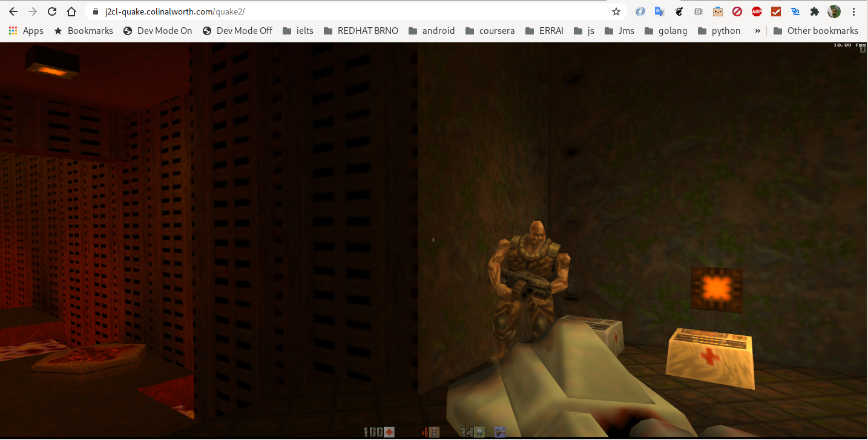This screenshot has height=440, width=868.
Task: Bookmark this page with the star
Action: point(616,11)
